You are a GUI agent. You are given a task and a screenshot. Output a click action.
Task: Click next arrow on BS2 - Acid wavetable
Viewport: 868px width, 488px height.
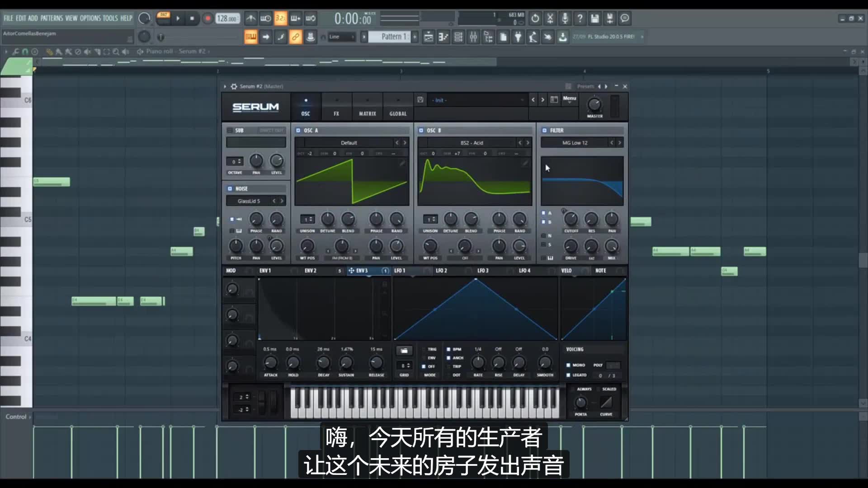pos(527,142)
